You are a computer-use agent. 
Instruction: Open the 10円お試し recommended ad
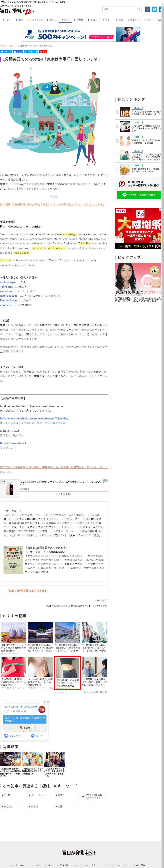pyautogui.click(x=13, y=673)
